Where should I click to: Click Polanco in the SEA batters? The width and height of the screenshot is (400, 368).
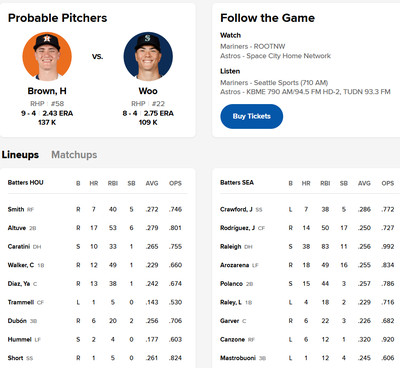point(231,284)
